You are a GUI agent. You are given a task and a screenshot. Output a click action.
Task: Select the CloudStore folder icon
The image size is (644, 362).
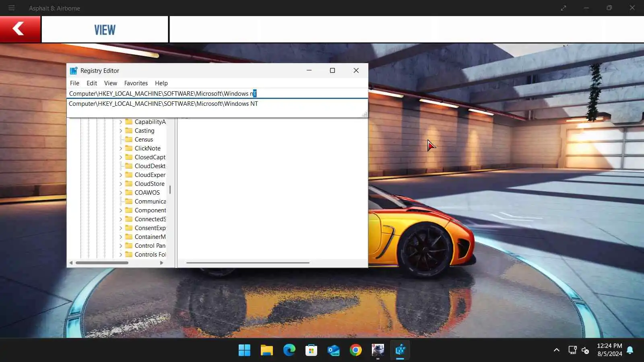pos(129,183)
